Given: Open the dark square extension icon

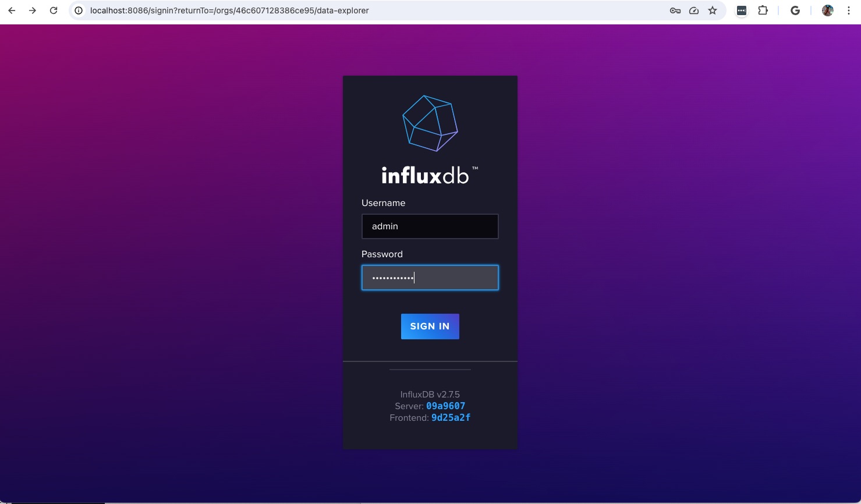Looking at the screenshot, I should coord(742,10).
